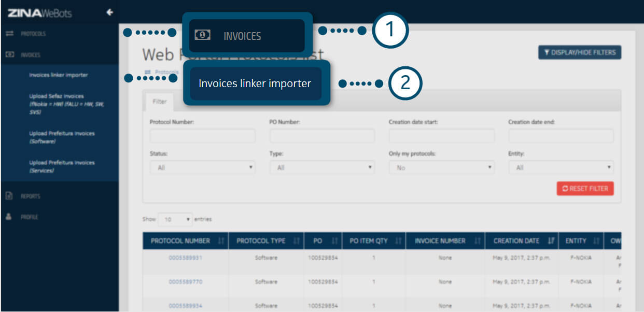Image resolution: width=644 pixels, height=312 pixels.
Task: Change the Show entries count selector
Action: [x=175, y=219]
